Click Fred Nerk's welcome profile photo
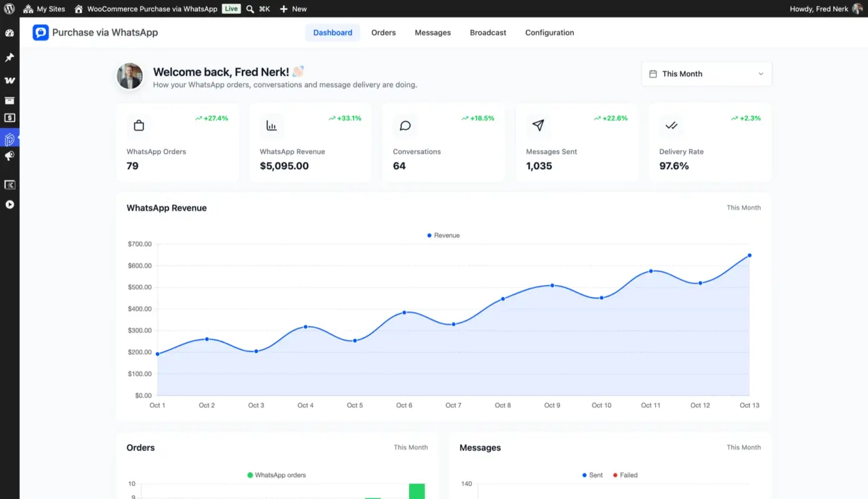868x499 pixels. click(130, 75)
